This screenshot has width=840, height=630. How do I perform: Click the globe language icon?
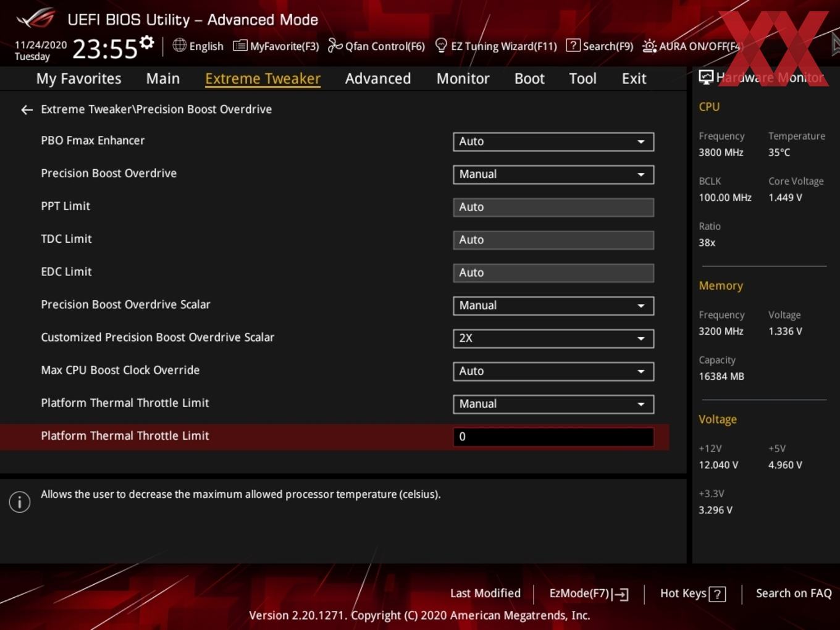tap(179, 45)
